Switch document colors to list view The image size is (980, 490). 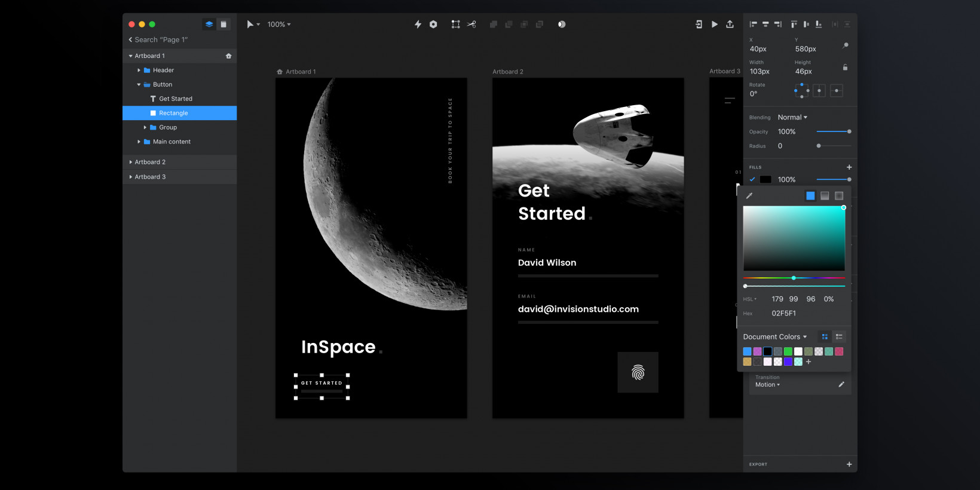point(839,336)
